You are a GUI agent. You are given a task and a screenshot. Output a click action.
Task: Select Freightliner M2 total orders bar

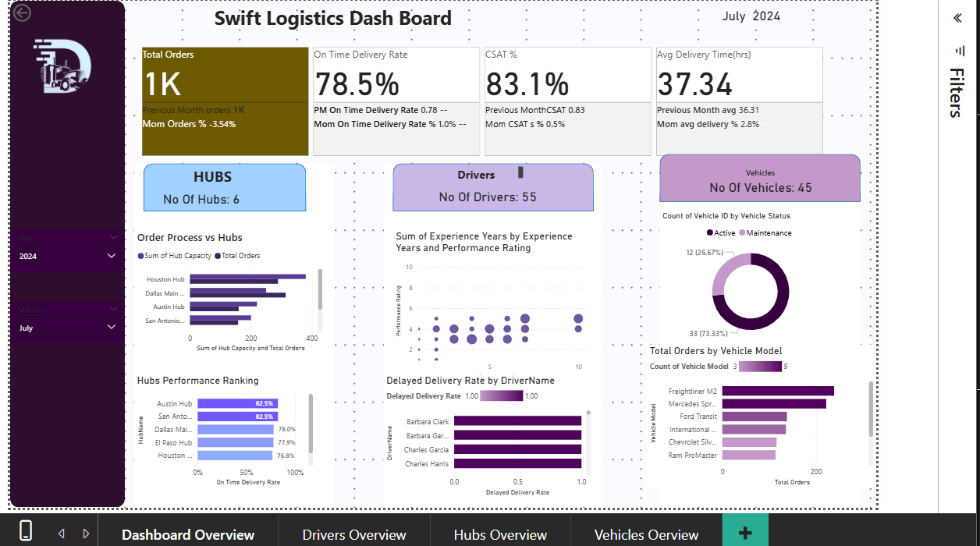coord(778,391)
